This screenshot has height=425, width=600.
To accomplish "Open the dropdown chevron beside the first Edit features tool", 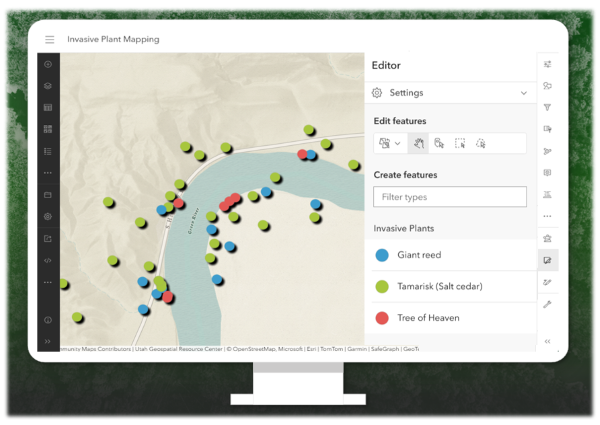I will (398, 144).
